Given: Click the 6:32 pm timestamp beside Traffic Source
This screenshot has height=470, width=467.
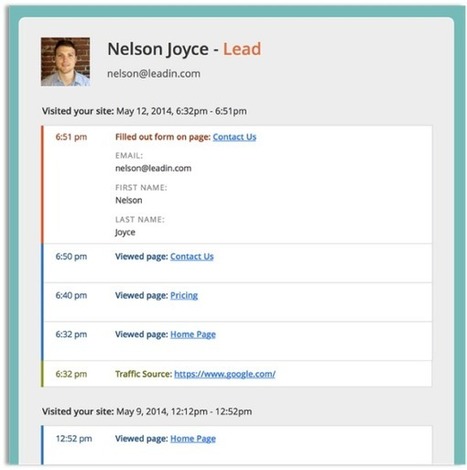Looking at the screenshot, I should (x=71, y=374).
